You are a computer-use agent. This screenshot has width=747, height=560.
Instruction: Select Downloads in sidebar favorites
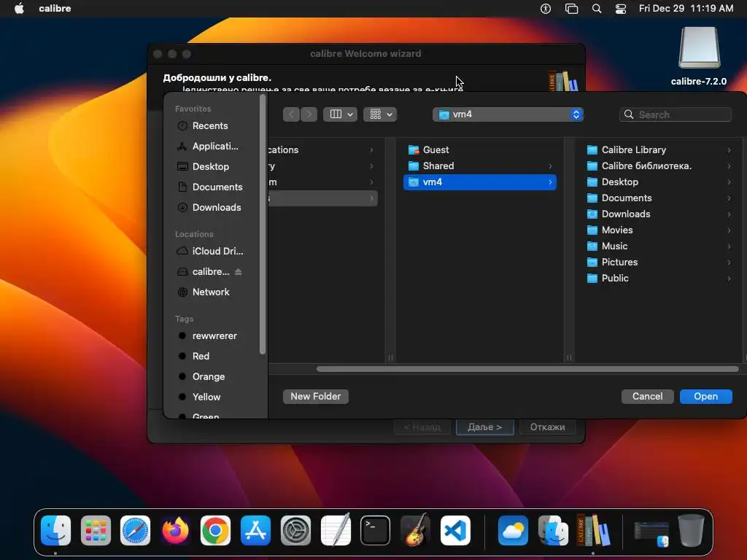click(209, 208)
